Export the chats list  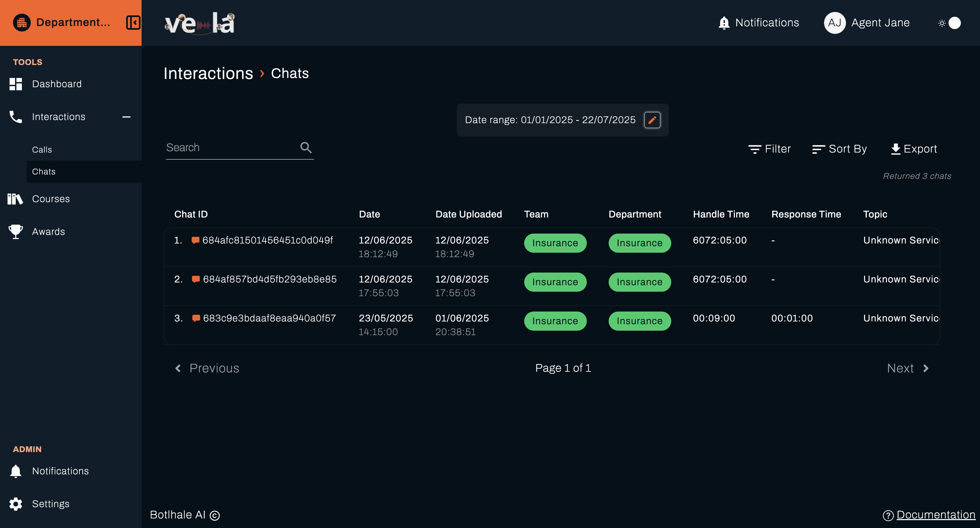[x=913, y=149]
